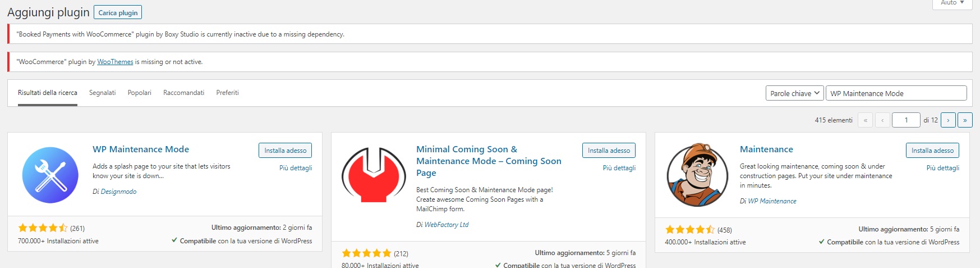Visit author WP Maintenance link
Screen dimensions: 980x268
click(772, 201)
